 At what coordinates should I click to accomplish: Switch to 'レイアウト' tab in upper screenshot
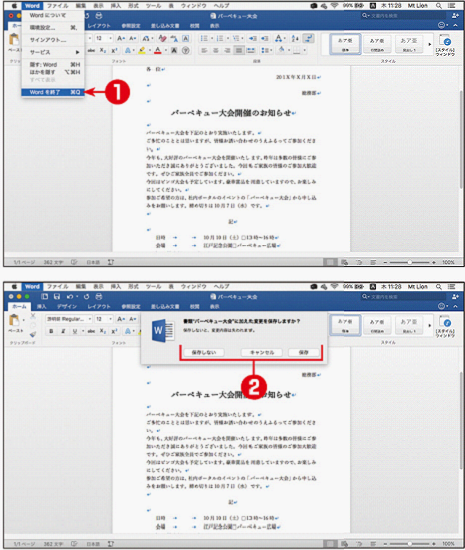coord(99,26)
